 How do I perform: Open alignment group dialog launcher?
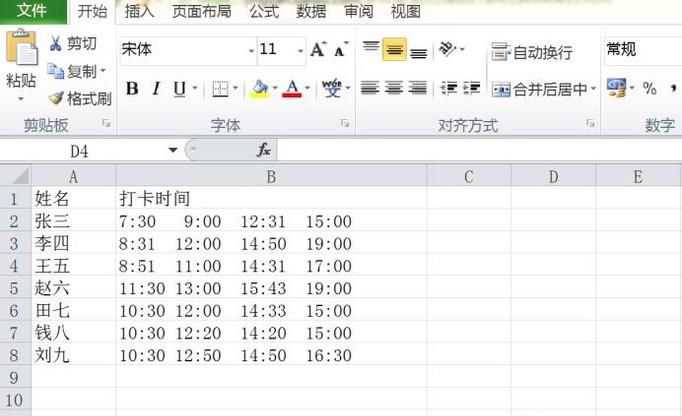[590, 124]
